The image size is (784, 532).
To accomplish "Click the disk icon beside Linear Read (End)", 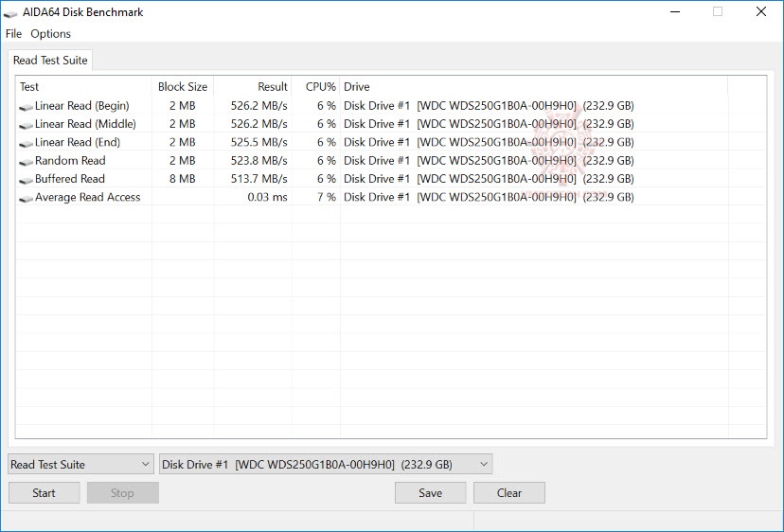I will [x=26, y=144].
